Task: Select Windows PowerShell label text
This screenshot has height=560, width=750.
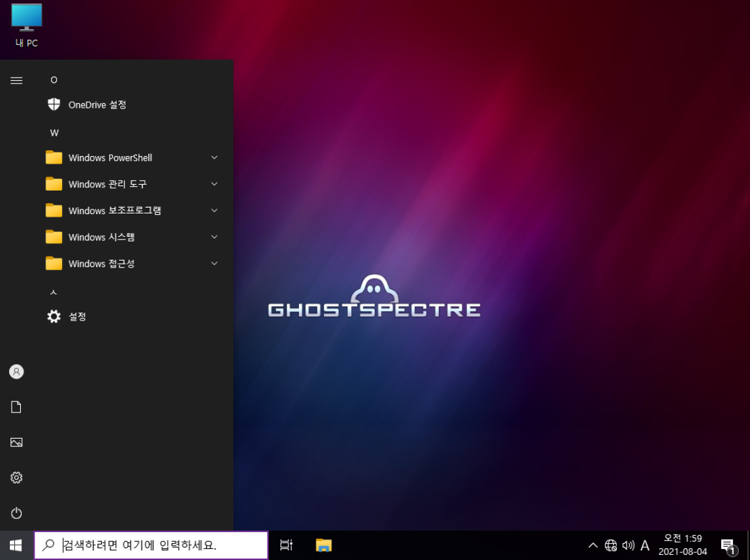Action: (x=110, y=158)
